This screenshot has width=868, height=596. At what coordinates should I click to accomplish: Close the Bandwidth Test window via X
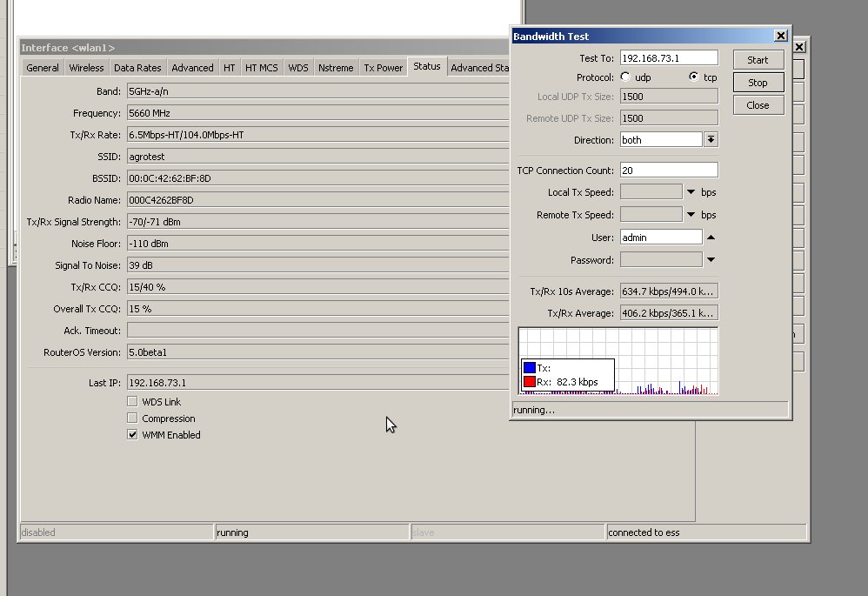point(780,37)
